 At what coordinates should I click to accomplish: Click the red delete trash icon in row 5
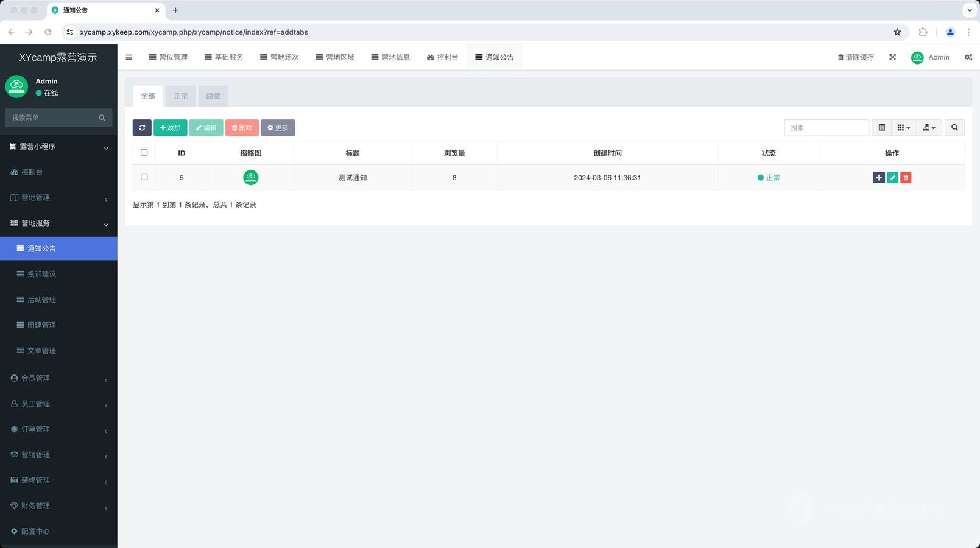906,178
